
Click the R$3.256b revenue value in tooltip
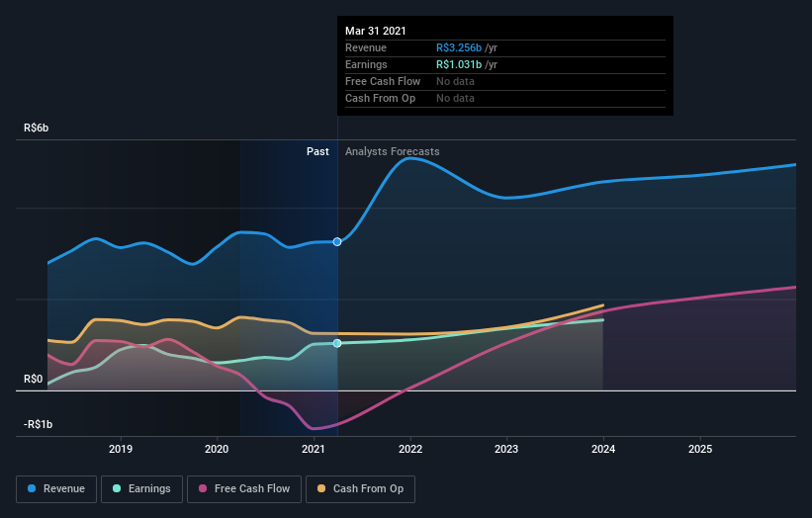point(459,48)
